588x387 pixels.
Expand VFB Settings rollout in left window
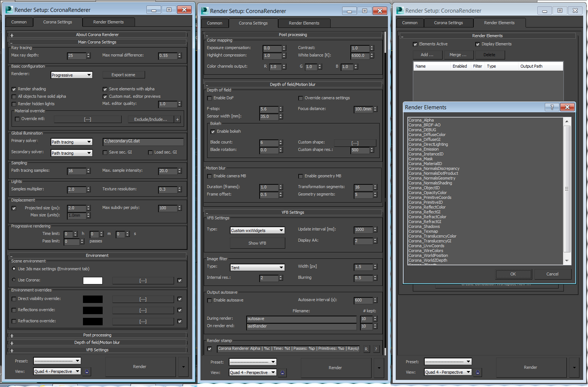coord(97,350)
